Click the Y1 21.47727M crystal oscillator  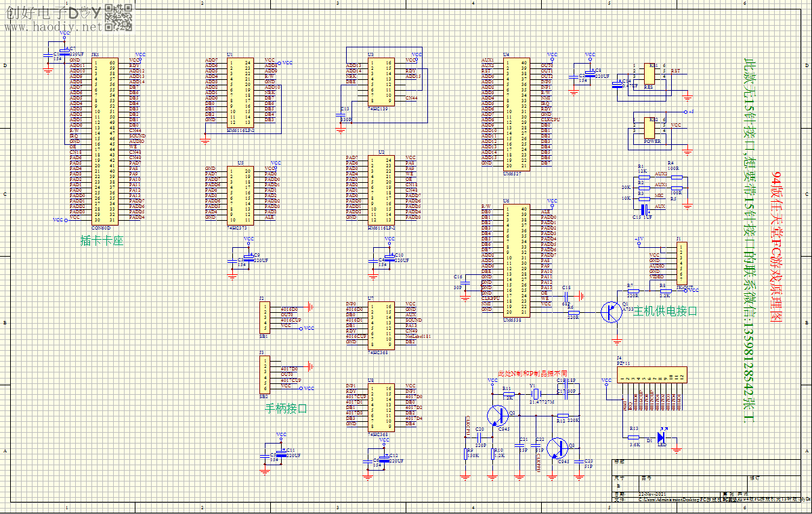(535, 393)
